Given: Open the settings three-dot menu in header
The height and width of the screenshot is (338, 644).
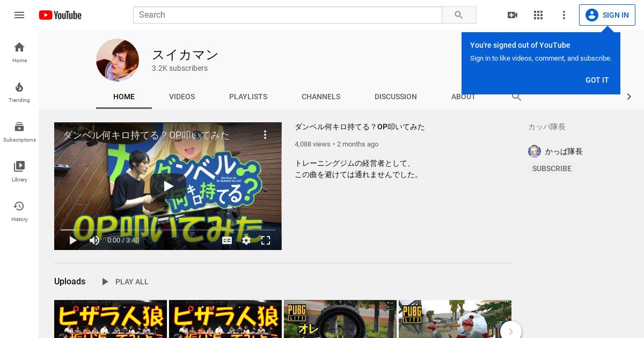Looking at the screenshot, I should [x=564, y=15].
